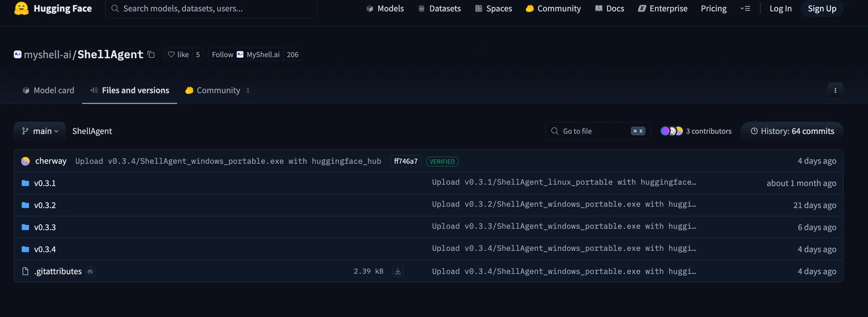
Task: Click the ShellAgent breadcrumb path
Action: pyautogui.click(x=92, y=131)
